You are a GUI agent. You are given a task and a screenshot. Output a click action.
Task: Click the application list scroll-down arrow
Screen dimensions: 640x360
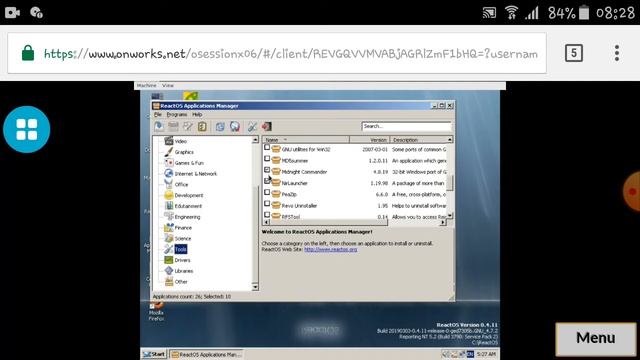click(x=450, y=215)
